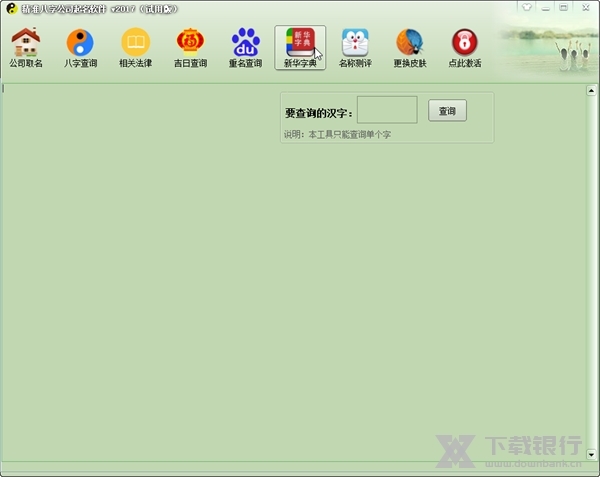
Task: Close the application window
Action: pyautogui.click(x=585, y=7)
